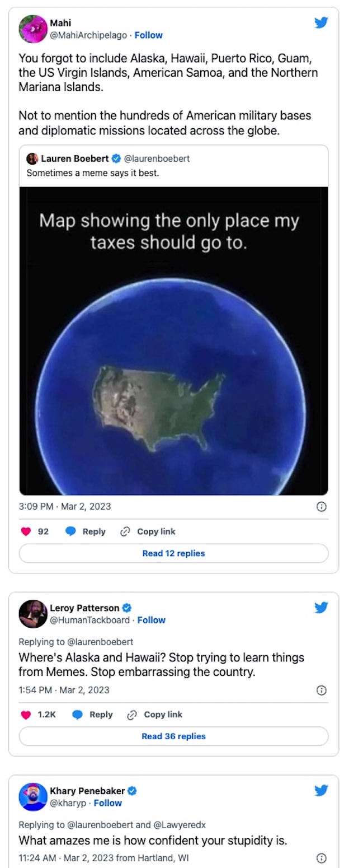The height and width of the screenshot is (868, 349).
Task: Like Leroy Patterson's tweet with the heart
Action: click(x=26, y=715)
